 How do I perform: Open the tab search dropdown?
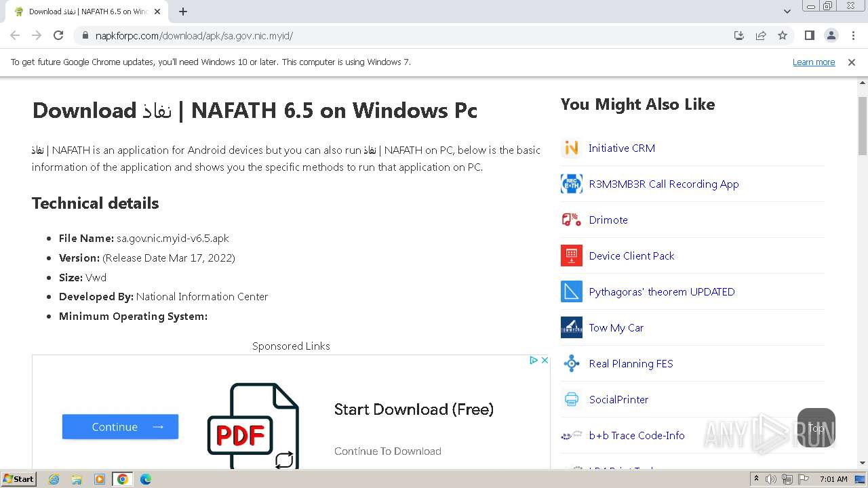tap(787, 12)
